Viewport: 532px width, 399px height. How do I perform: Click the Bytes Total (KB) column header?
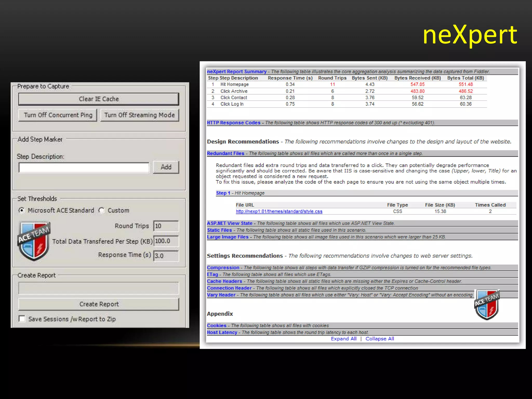point(465,78)
